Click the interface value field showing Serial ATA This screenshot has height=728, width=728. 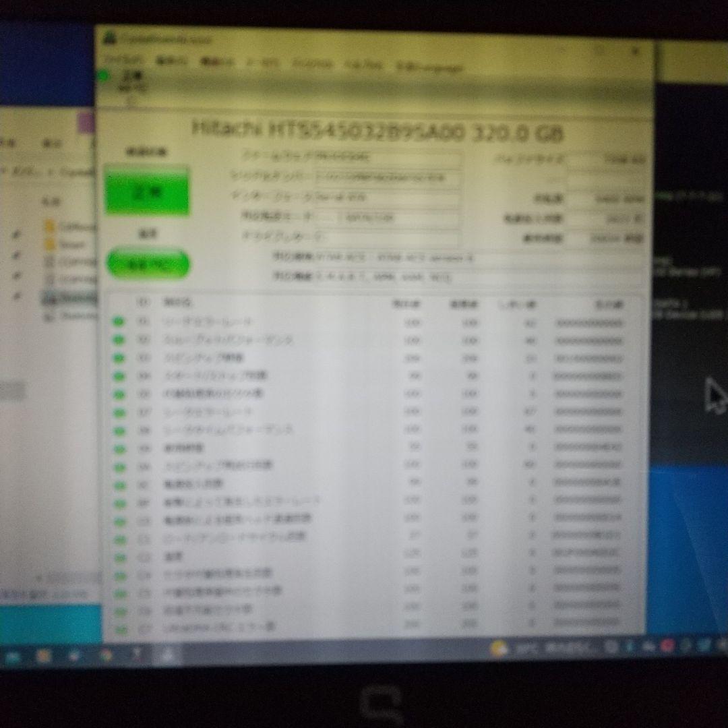[387, 198]
